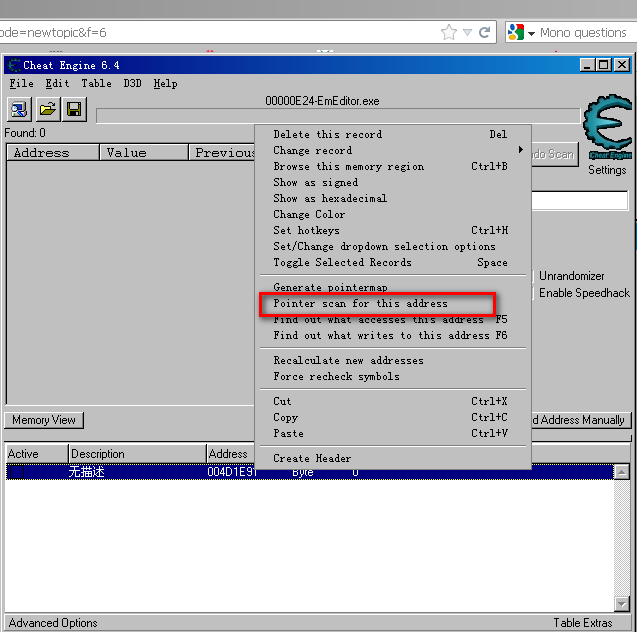The image size is (637, 632).
Task: Choose Browse this memory region
Action: (x=393, y=167)
